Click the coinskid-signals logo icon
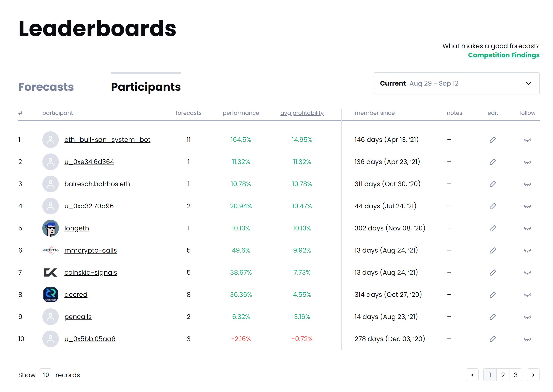 point(50,272)
